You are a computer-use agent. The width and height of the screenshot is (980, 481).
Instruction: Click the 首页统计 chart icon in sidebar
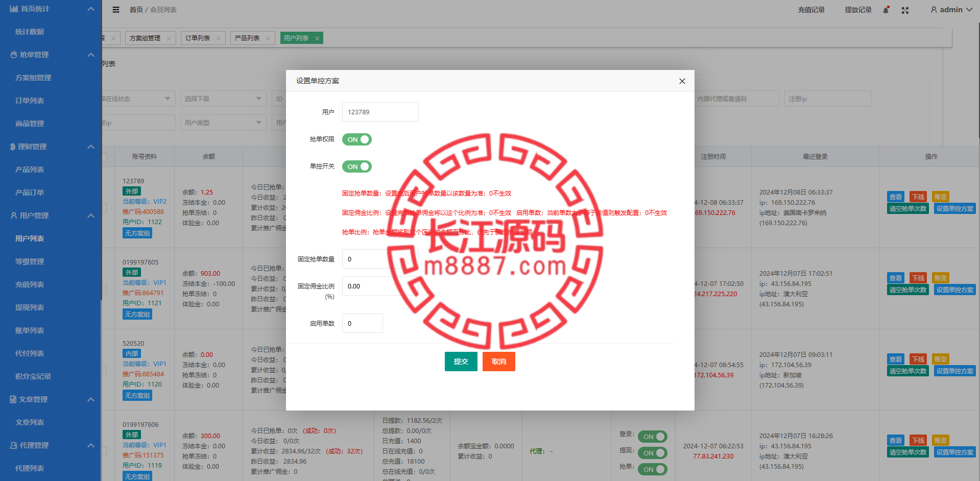14,9
